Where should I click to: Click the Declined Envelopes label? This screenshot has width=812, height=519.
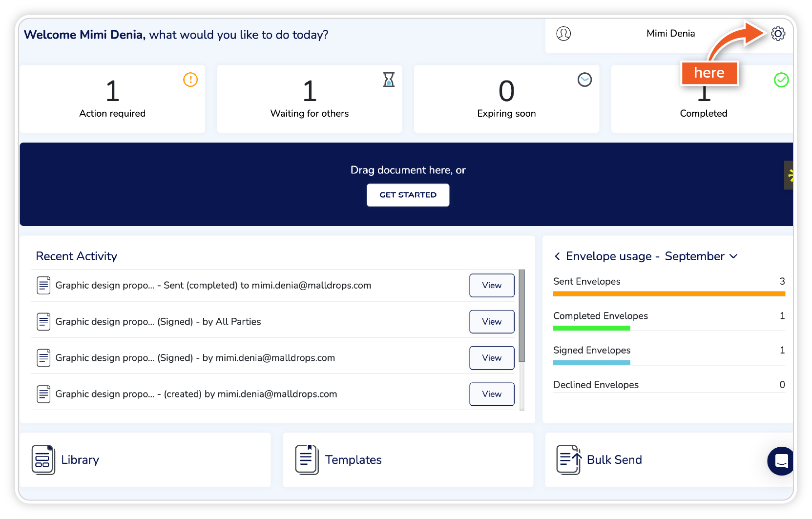[596, 385]
